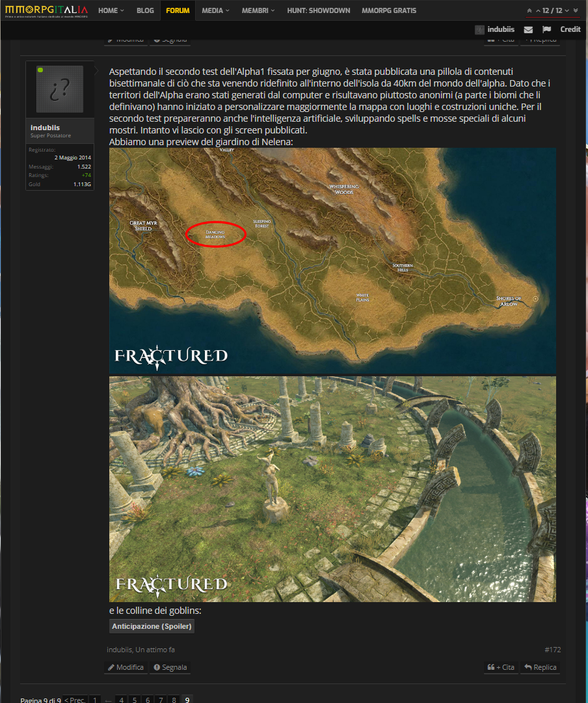Viewport: 588px width, 703px height.
Task: Go to thread page 1
Action: click(x=95, y=700)
